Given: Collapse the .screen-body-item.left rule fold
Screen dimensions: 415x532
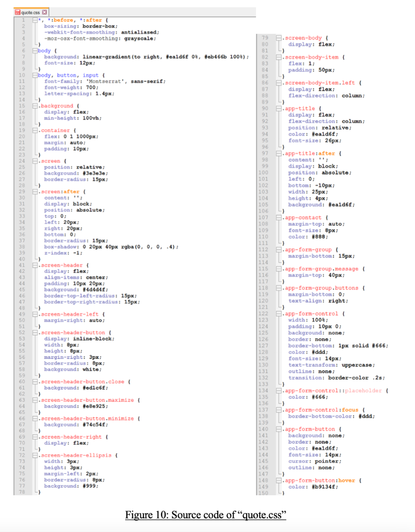Looking at the screenshot, I should point(278,83).
